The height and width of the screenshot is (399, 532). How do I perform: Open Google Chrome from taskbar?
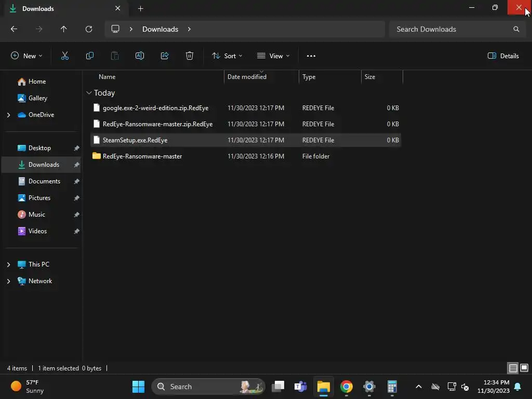click(x=347, y=387)
